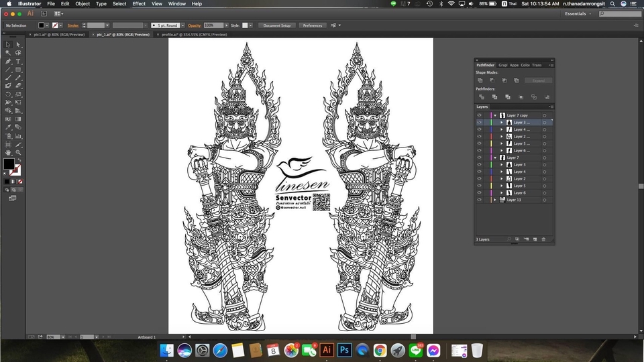Select the Type tool

[18, 61]
